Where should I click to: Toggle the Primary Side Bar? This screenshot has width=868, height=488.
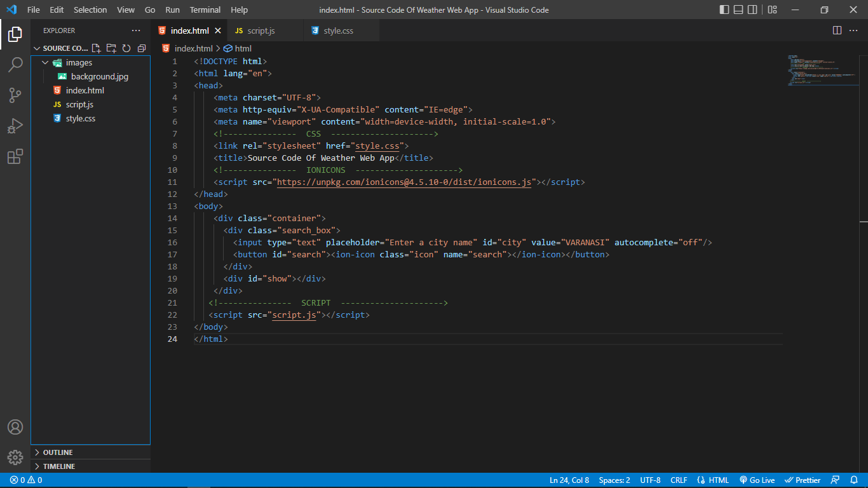point(724,10)
